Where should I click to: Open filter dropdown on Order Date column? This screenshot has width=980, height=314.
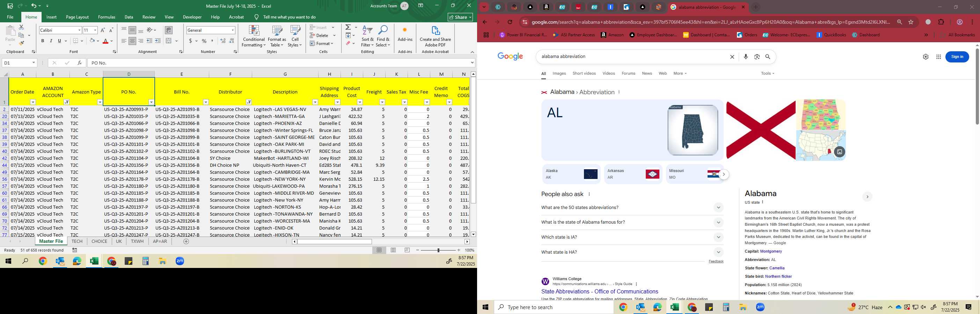pyautogui.click(x=33, y=102)
